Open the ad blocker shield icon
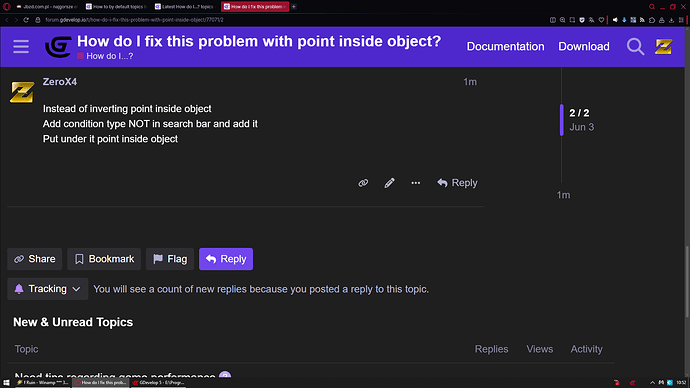This screenshot has height=388, width=690. coord(582,20)
